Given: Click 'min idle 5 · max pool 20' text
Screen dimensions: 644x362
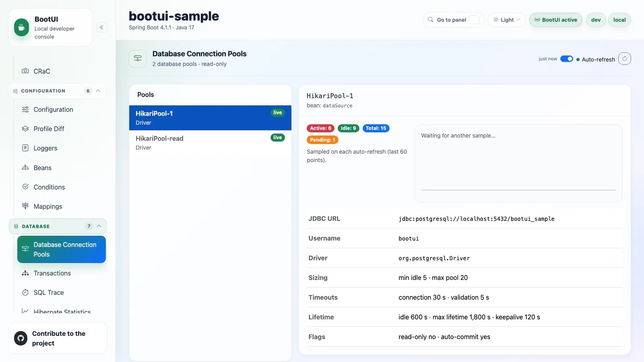Looking at the screenshot, I should (x=433, y=278).
